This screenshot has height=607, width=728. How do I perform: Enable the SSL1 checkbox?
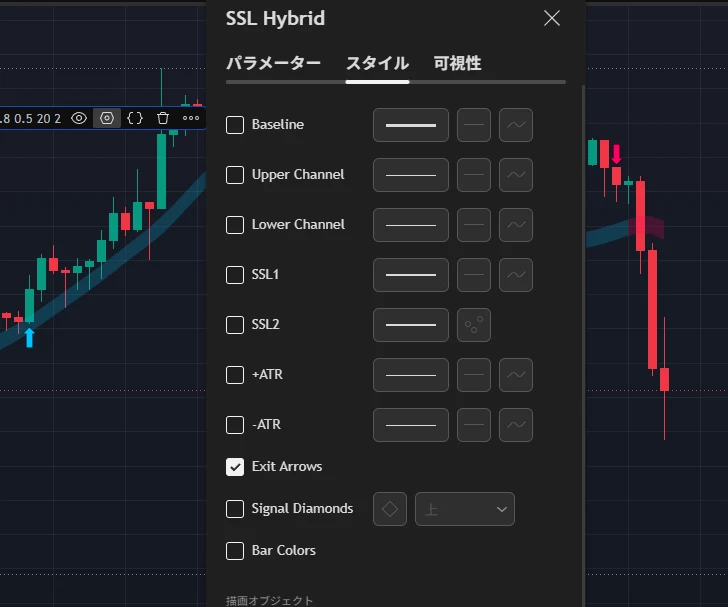pyautogui.click(x=235, y=275)
